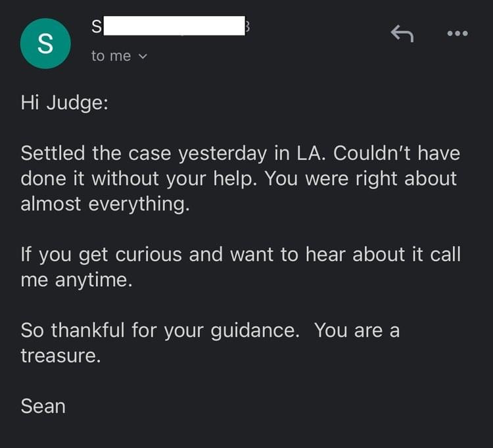Click the redacted white sender name box
493x448 pixels.
click(x=174, y=26)
